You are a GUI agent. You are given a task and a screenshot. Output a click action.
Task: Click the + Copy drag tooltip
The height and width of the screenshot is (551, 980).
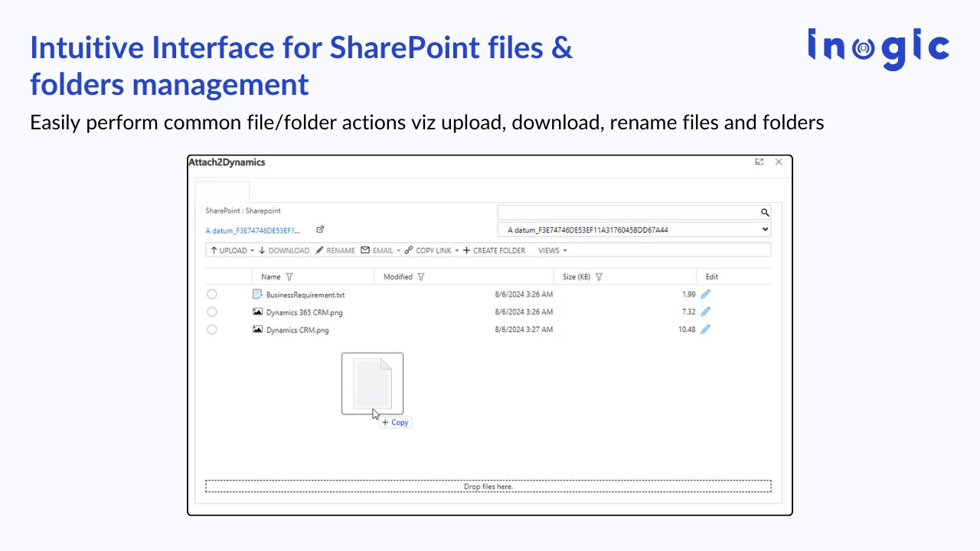(x=395, y=422)
